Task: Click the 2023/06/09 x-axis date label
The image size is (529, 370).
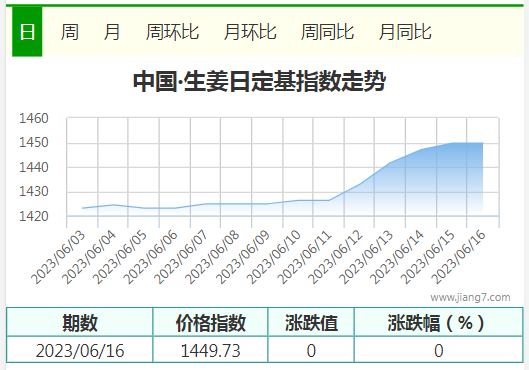Action: [x=243, y=257]
